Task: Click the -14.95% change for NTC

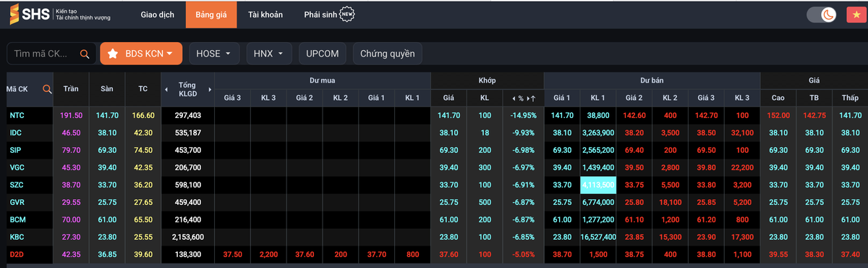Action: tap(523, 115)
